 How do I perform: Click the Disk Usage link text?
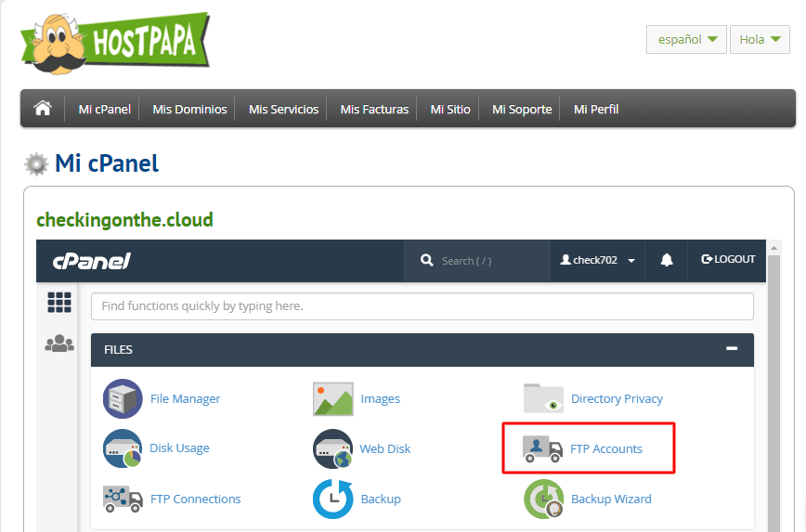tap(179, 448)
